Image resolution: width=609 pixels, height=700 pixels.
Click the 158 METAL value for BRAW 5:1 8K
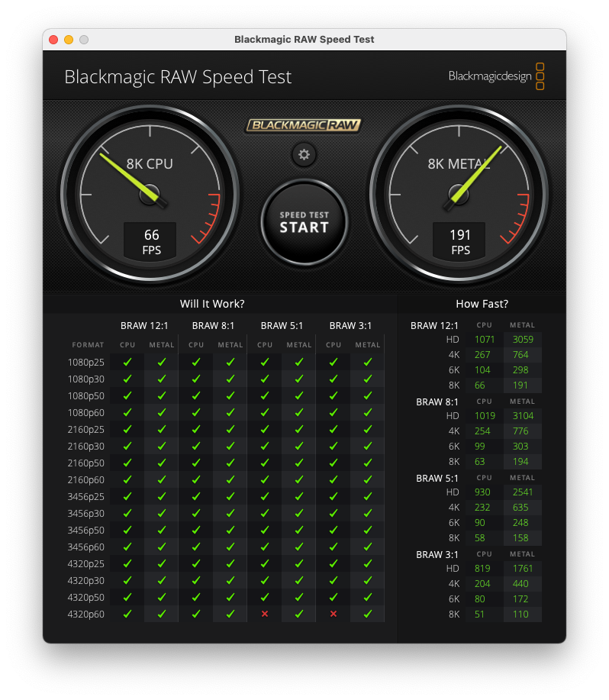coord(520,538)
